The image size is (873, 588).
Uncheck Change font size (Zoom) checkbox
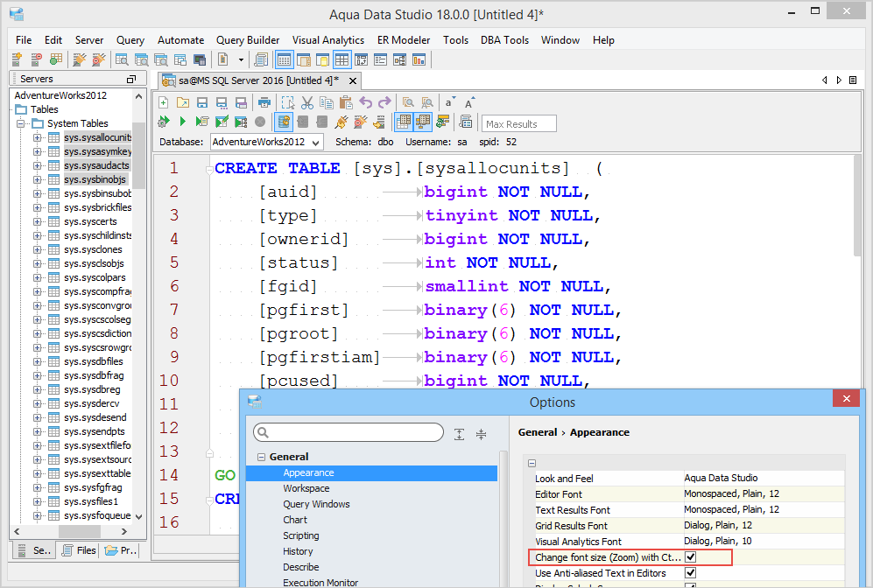point(690,557)
